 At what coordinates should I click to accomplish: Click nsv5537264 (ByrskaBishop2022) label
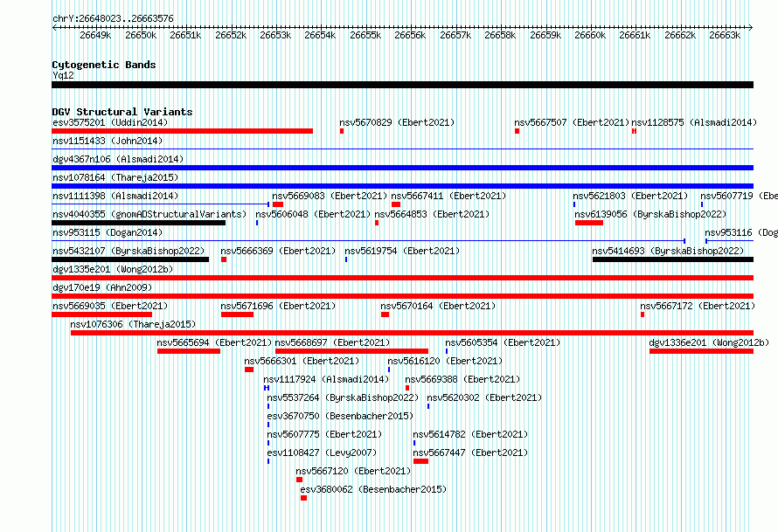click(x=343, y=397)
